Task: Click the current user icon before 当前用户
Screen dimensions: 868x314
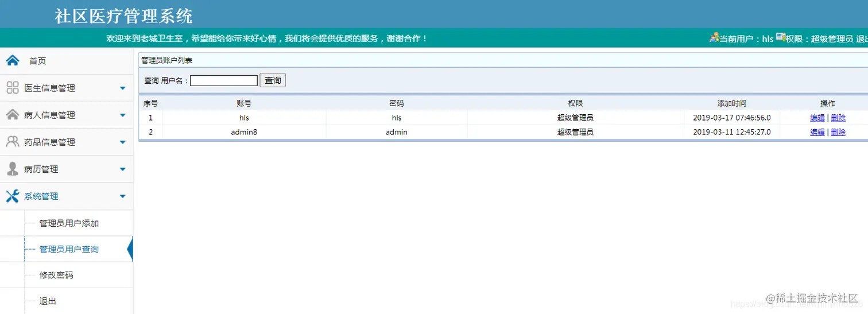Action: [x=714, y=37]
